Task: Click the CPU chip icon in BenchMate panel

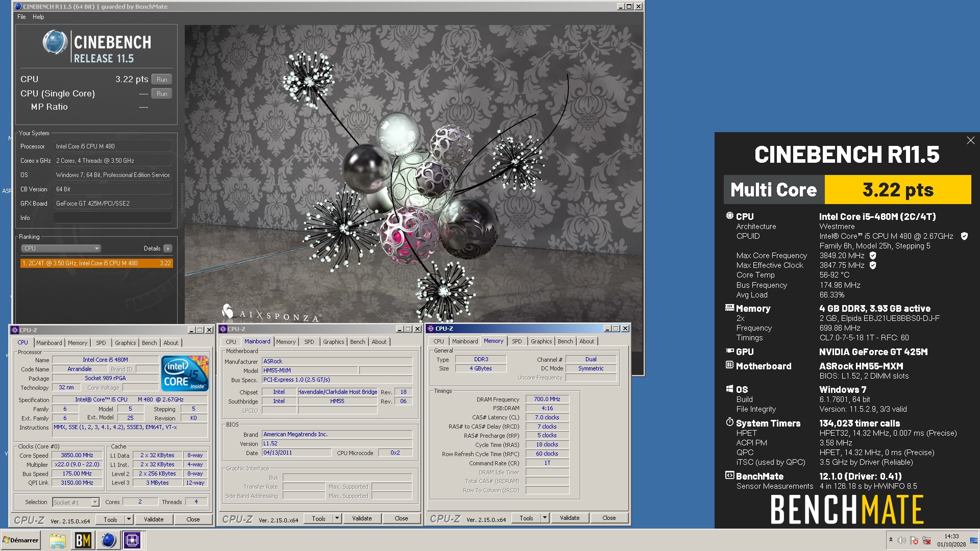Action: click(729, 216)
